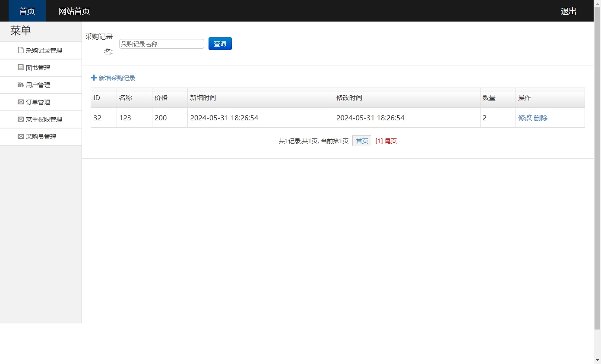Click 删除 to delete record 32

coord(541,117)
